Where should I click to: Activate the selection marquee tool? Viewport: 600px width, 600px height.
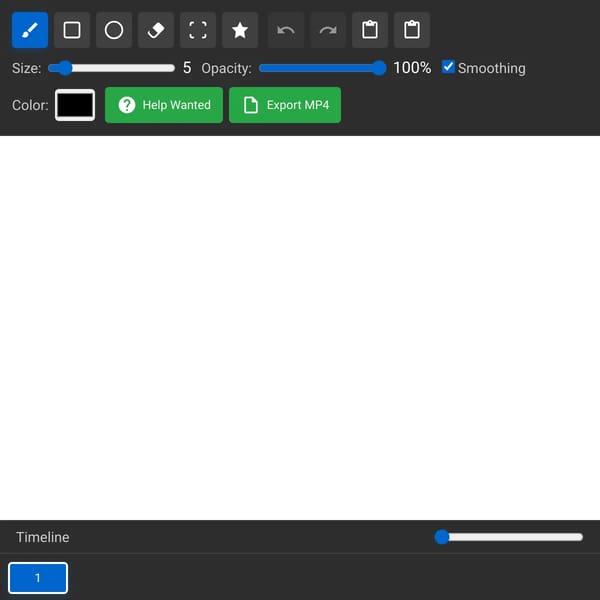[198, 30]
